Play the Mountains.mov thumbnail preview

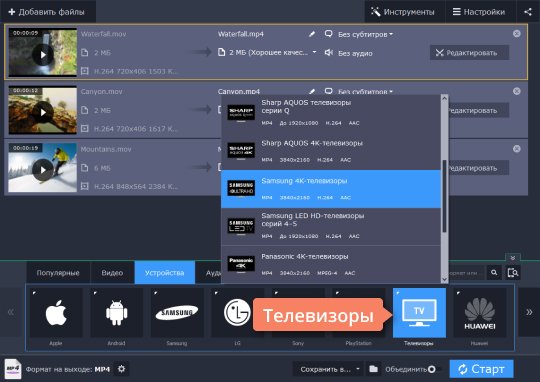click(43, 170)
